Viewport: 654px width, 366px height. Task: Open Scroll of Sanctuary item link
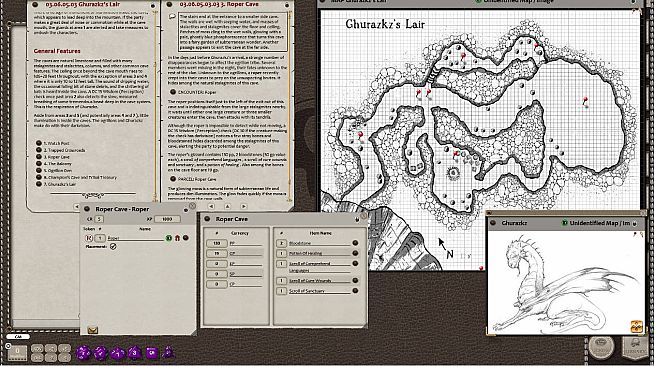click(x=355, y=291)
